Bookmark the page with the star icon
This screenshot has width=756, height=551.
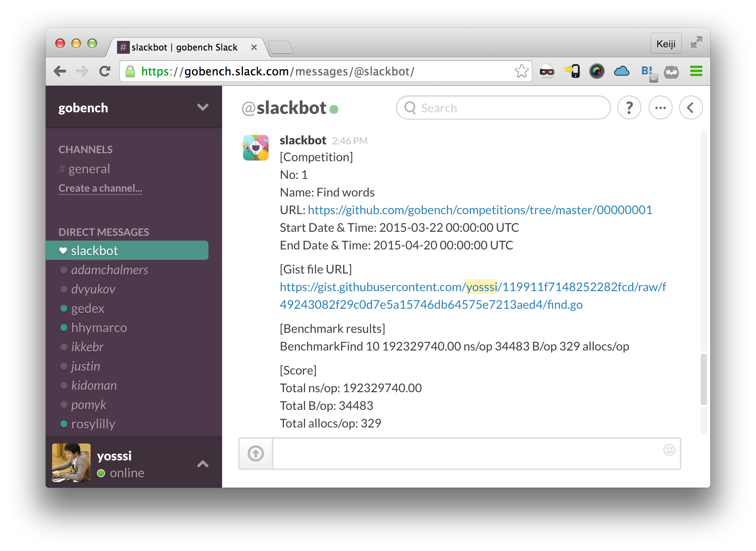point(522,71)
